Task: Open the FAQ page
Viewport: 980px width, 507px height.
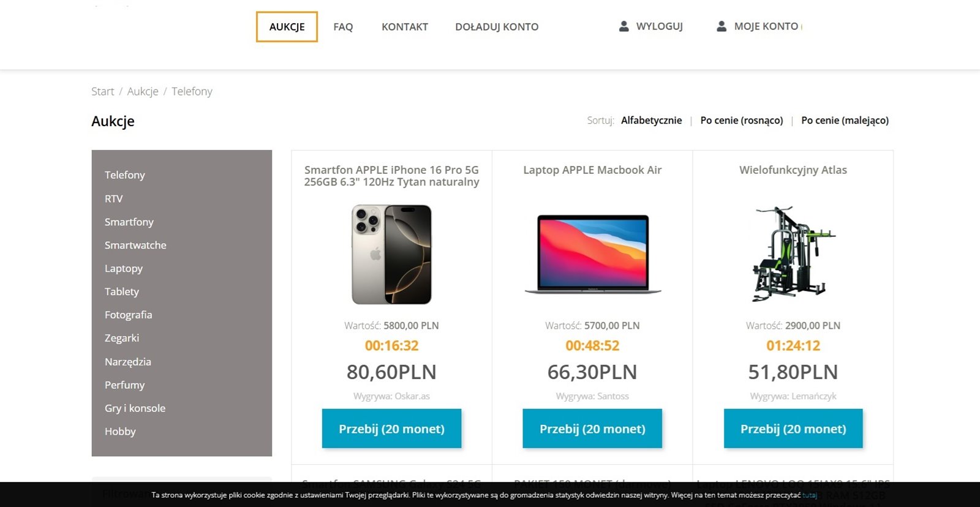Action: point(343,27)
